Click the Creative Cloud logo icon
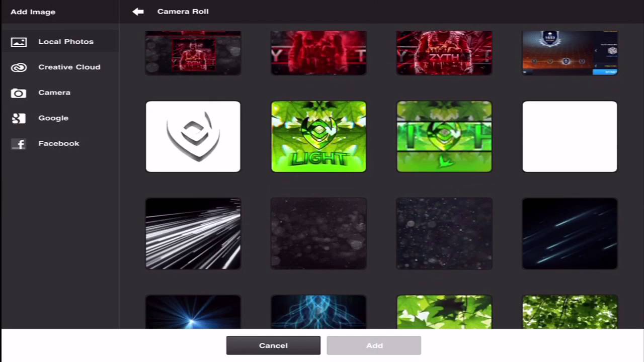This screenshot has height=362, width=644. (x=19, y=67)
